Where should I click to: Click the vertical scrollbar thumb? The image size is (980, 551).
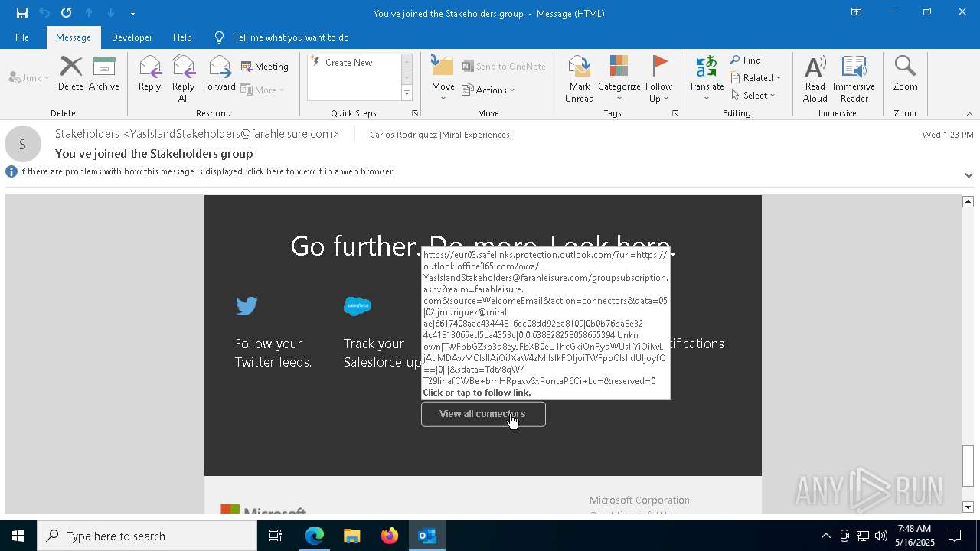(x=968, y=465)
